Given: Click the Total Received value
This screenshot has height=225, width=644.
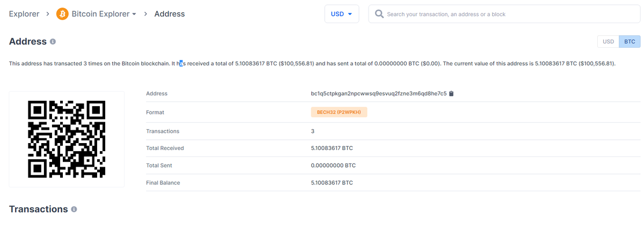Looking at the screenshot, I should (x=332, y=148).
